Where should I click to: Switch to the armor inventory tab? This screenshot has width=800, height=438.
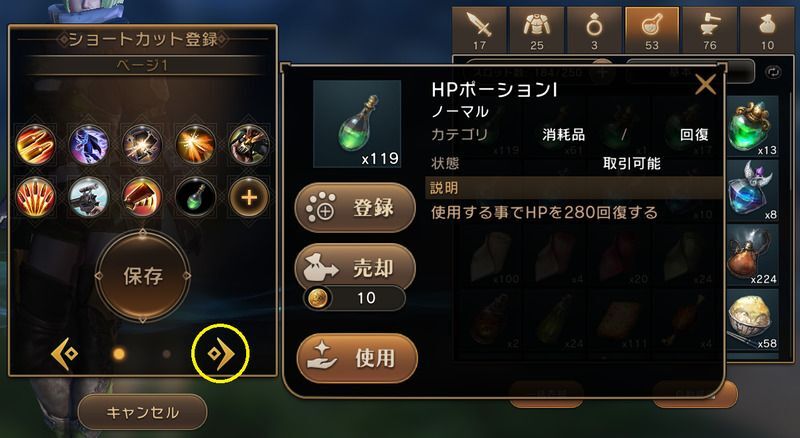pyautogui.click(x=537, y=30)
